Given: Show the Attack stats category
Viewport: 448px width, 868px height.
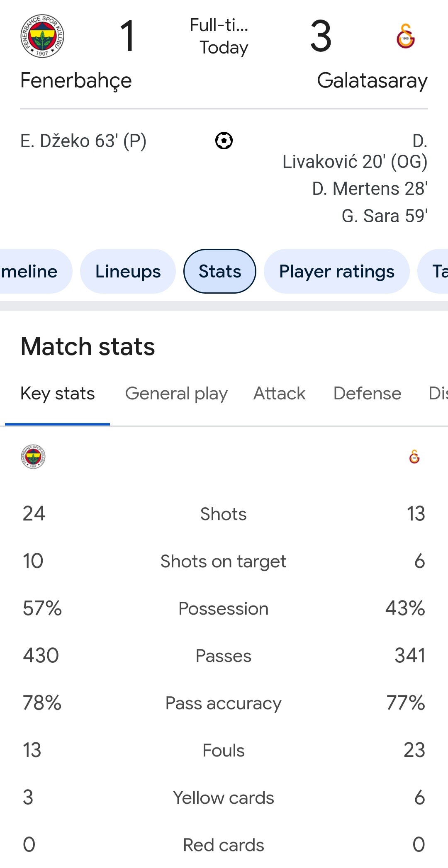Looking at the screenshot, I should pyautogui.click(x=279, y=394).
